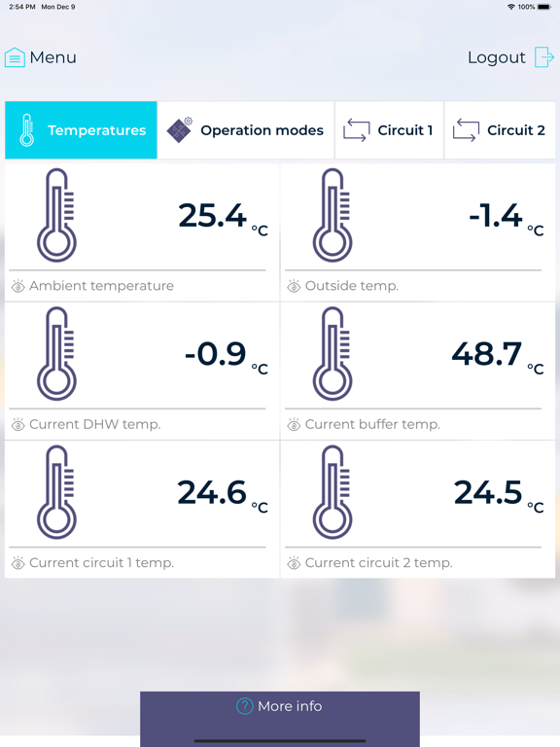This screenshot has width=560, height=747.
Task: Click the Menu text label
Action: (52, 57)
